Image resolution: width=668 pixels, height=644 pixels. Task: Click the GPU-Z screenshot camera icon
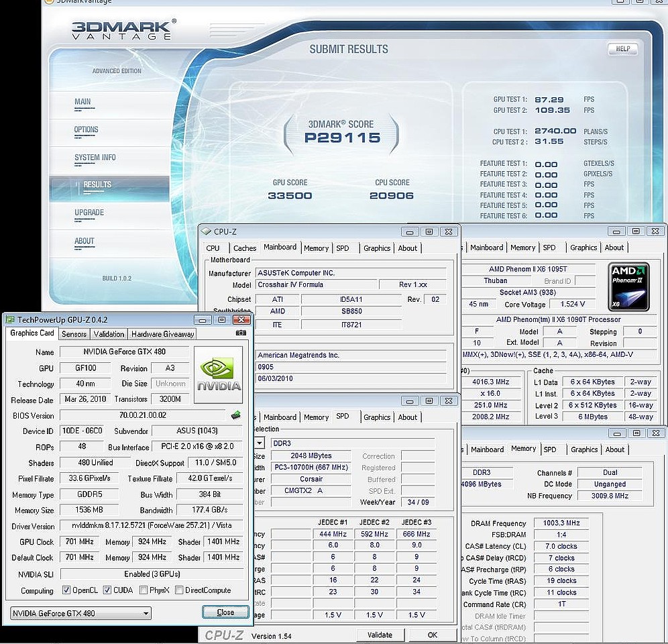[241, 333]
